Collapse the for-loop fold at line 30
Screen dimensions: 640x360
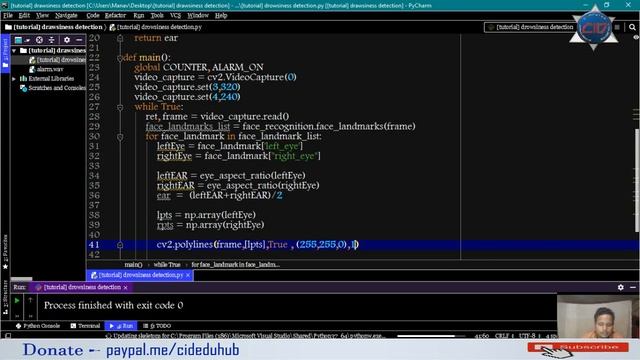coord(120,137)
